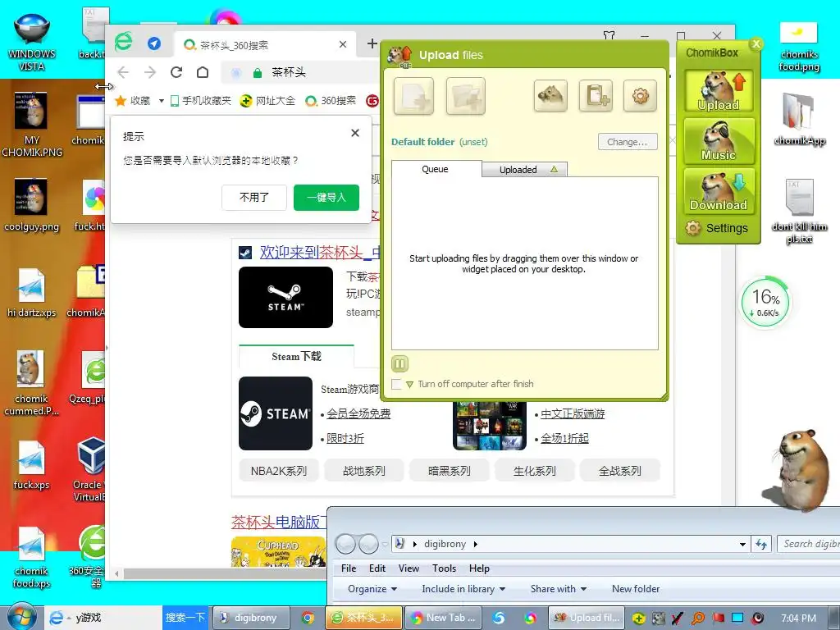Click the 360 browser green e logo
The image size is (840, 630).
pos(124,42)
